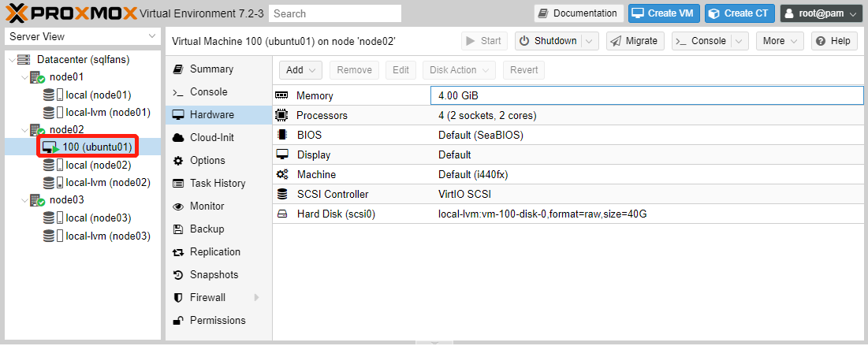
Task: Click the Migrate button
Action: pyautogui.click(x=635, y=41)
